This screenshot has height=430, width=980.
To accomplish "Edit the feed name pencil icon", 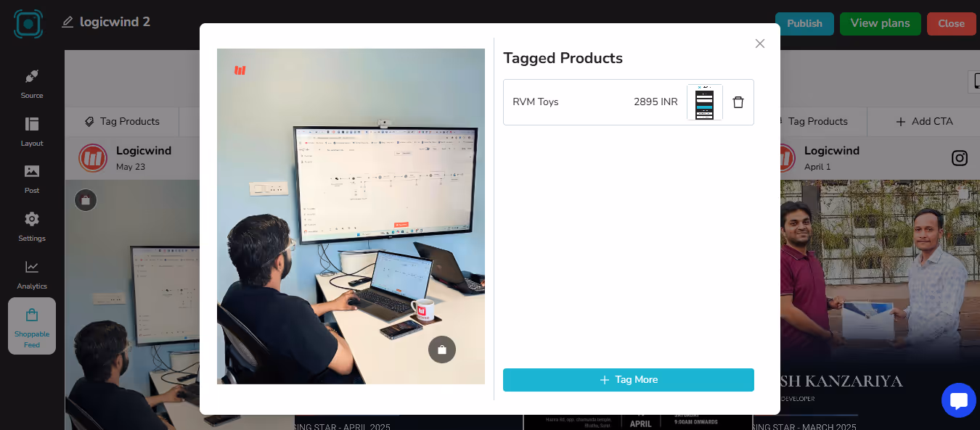I will 68,22.
